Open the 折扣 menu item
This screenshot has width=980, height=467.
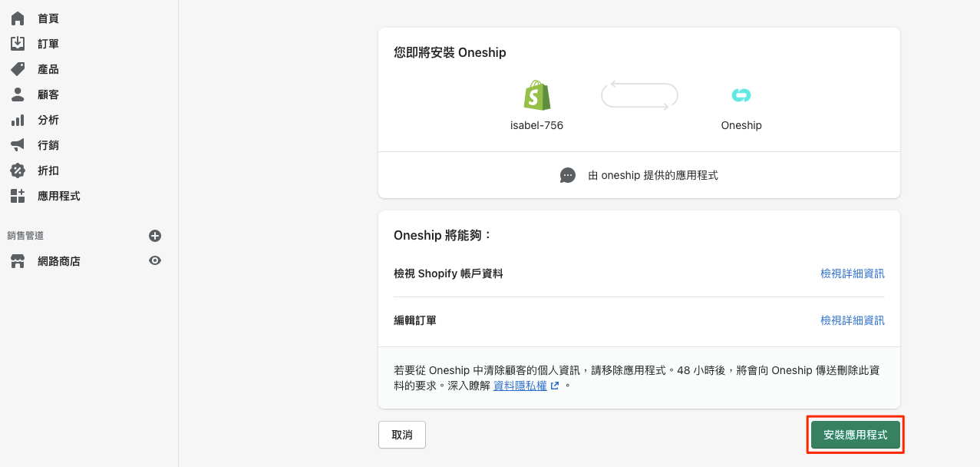[x=48, y=171]
